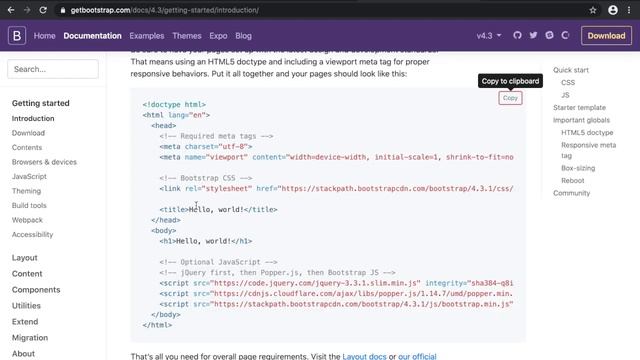The height and width of the screenshot is (360, 640).
Task: Jump to JS in contents
Action: tap(565, 95)
